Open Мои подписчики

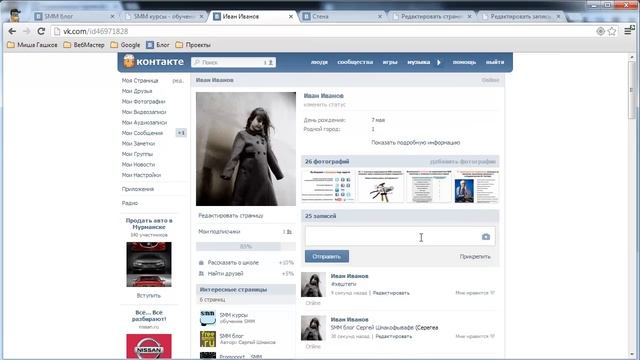click(x=219, y=232)
